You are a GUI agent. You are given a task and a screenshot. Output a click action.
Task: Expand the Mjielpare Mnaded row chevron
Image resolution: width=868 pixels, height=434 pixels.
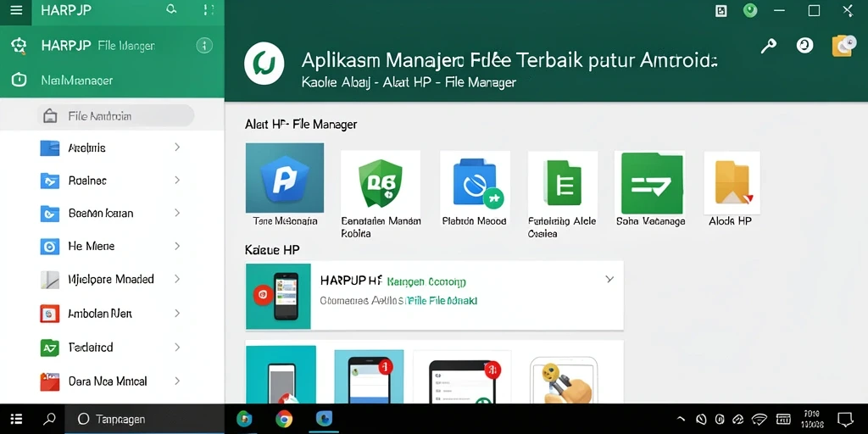(x=177, y=279)
